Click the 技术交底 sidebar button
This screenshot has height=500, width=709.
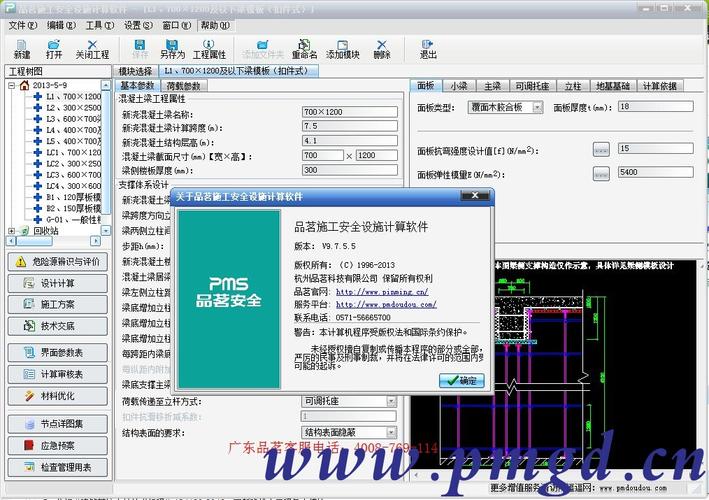[x=58, y=326]
